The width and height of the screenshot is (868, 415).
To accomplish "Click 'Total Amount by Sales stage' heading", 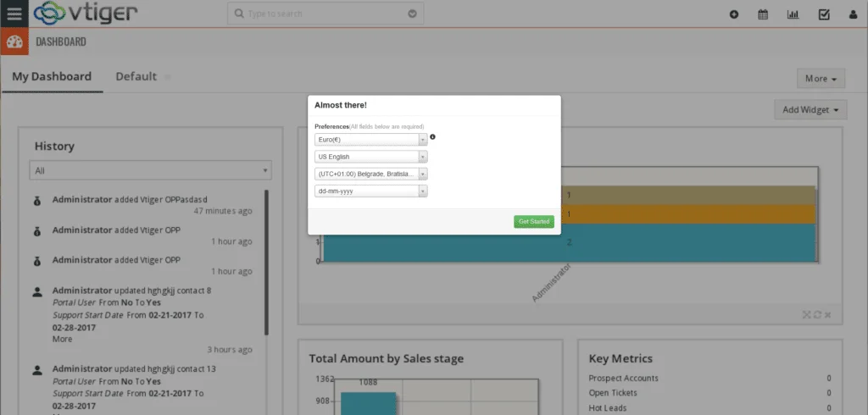I will point(387,358).
